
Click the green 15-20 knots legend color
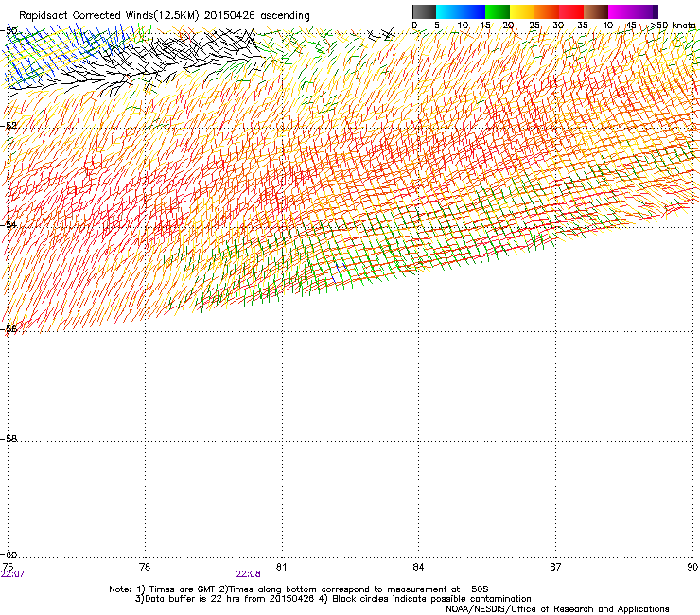click(x=498, y=11)
